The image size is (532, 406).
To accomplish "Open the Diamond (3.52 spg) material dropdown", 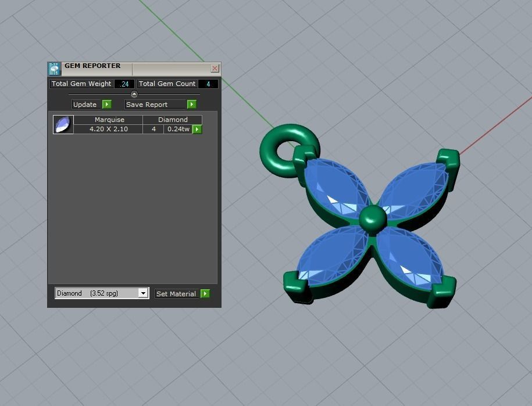I will click(x=143, y=293).
